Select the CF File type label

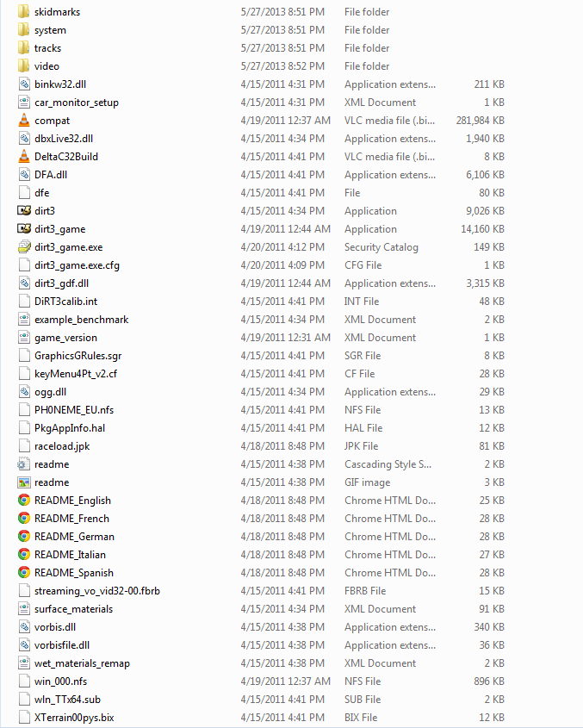click(x=359, y=374)
